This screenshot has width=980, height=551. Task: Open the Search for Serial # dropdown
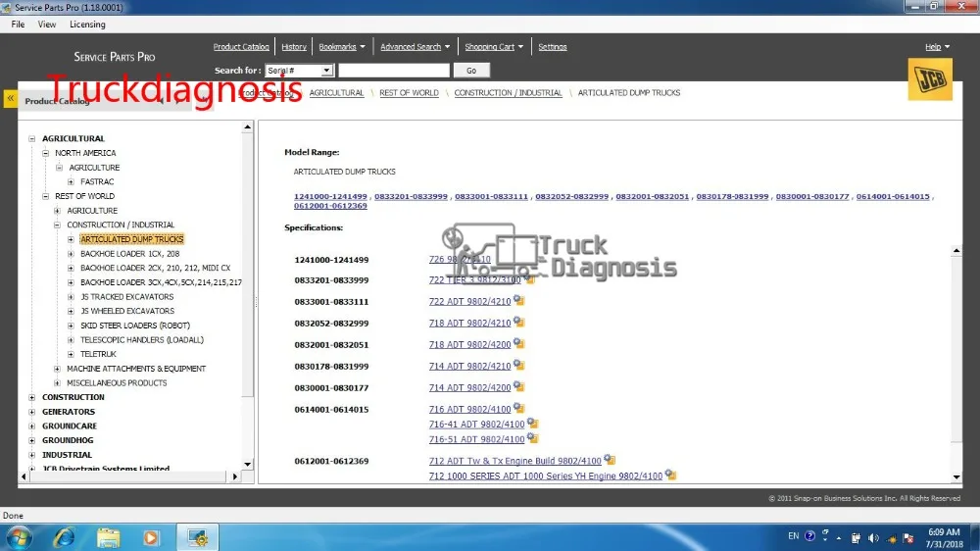pos(326,71)
